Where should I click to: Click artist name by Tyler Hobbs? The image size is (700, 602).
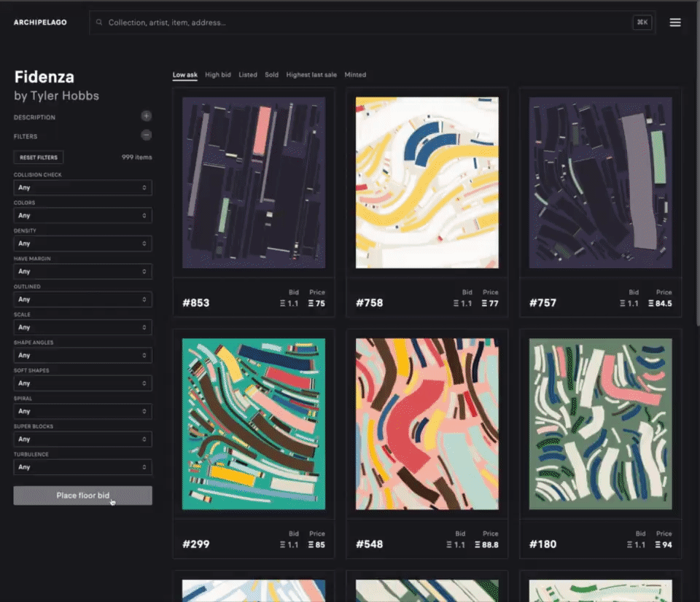56,96
